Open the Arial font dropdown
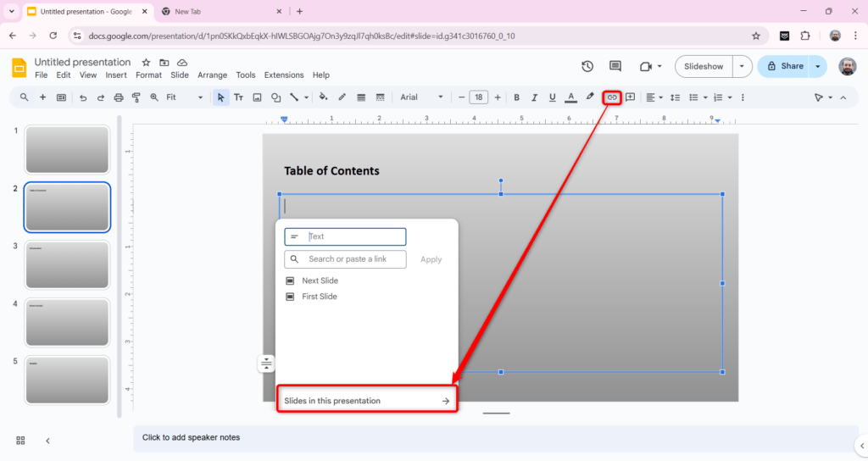Image resolution: width=868 pixels, height=461 pixels. point(421,97)
